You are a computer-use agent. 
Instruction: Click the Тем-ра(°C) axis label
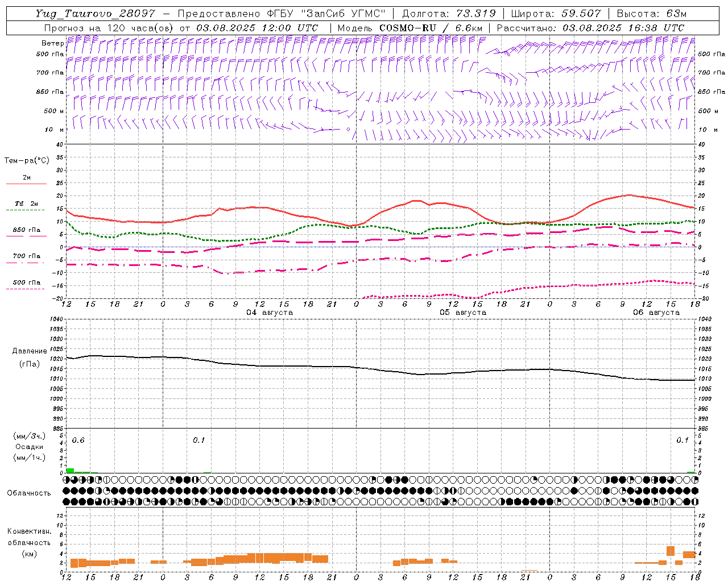click(x=27, y=160)
